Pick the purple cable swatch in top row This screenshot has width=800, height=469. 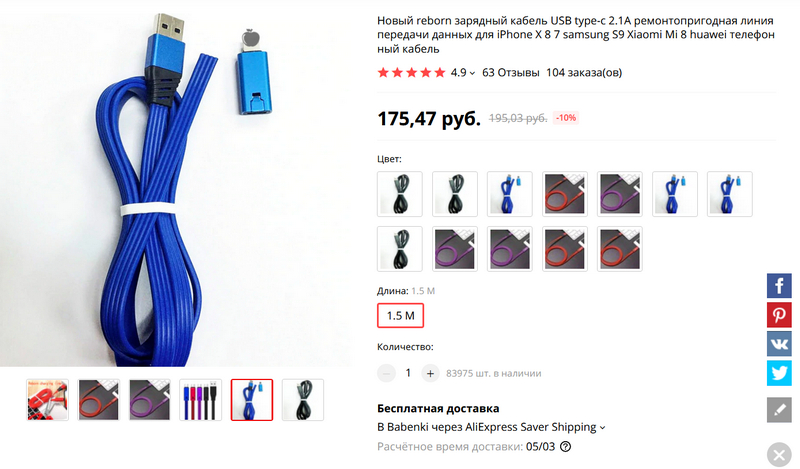click(x=620, y=194)
